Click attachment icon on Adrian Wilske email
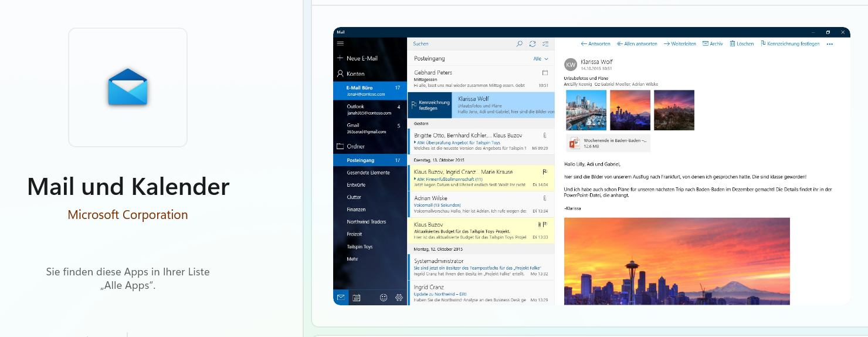 [545, 198]
